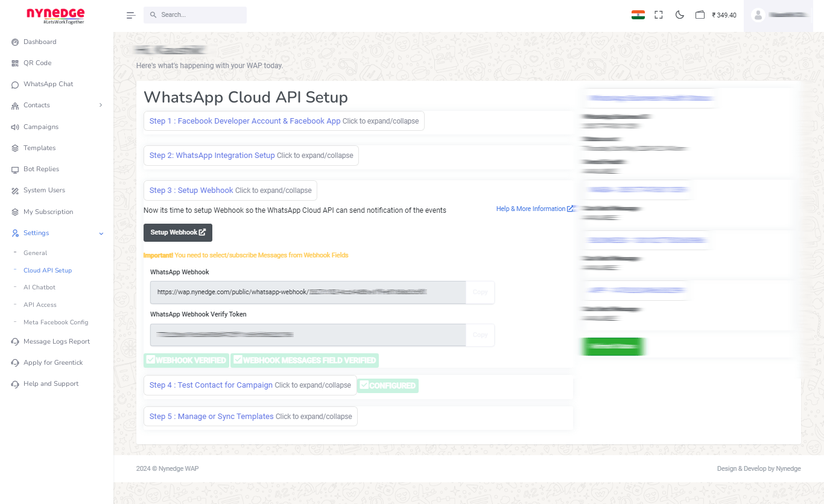824x504 pixels.
Task: Click the QR Code sidebar icon
Action: [15, 63]
